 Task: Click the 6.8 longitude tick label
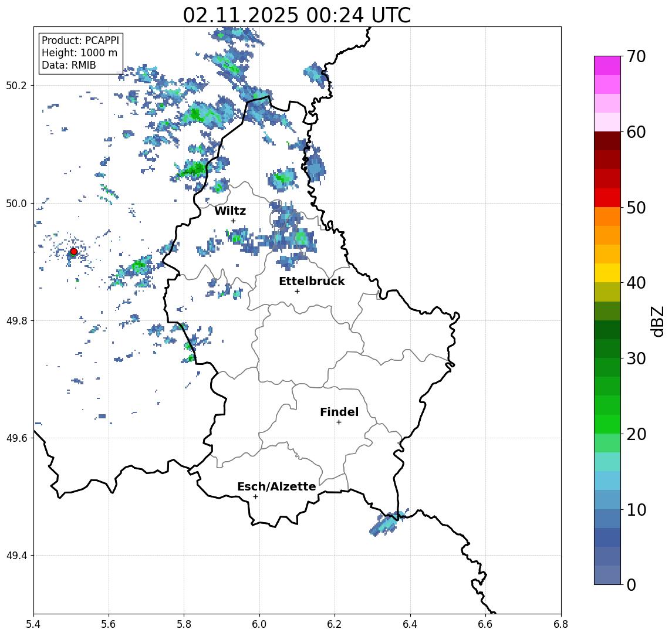(x=561, y=624)
